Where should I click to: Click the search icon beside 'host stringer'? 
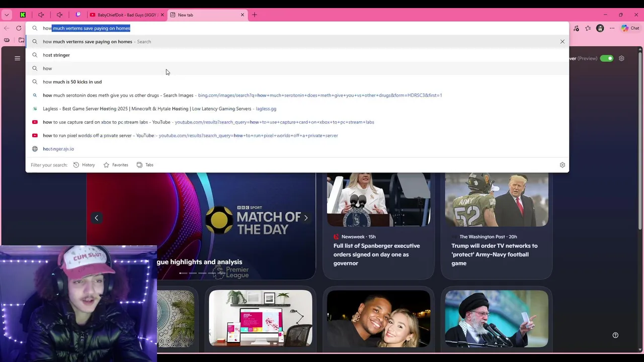35,55
